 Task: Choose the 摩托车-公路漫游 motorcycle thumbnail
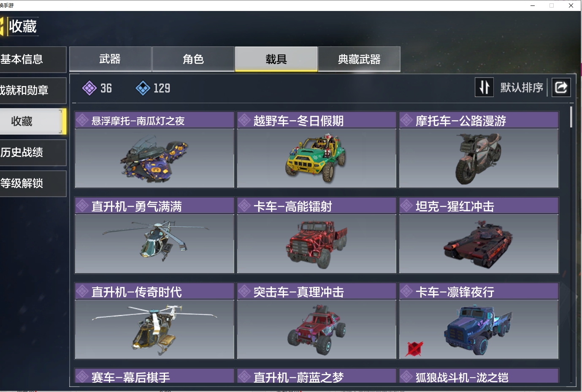pyautogui.click(x=479, y=158)
